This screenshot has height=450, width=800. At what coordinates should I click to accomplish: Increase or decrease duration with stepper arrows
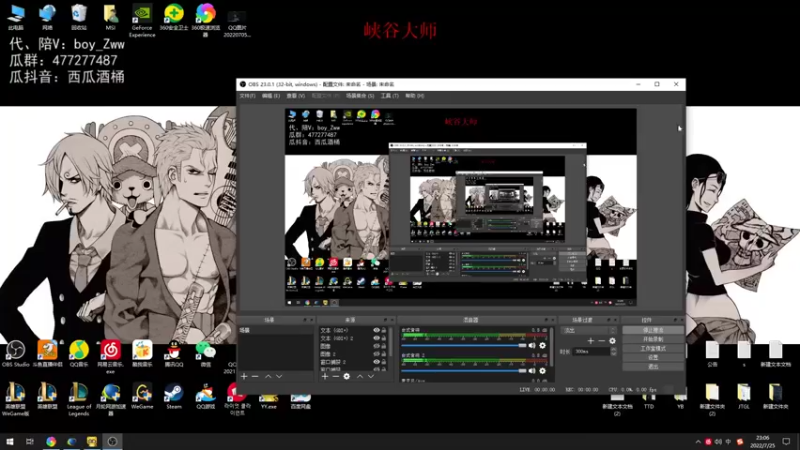tap(613, 352)
